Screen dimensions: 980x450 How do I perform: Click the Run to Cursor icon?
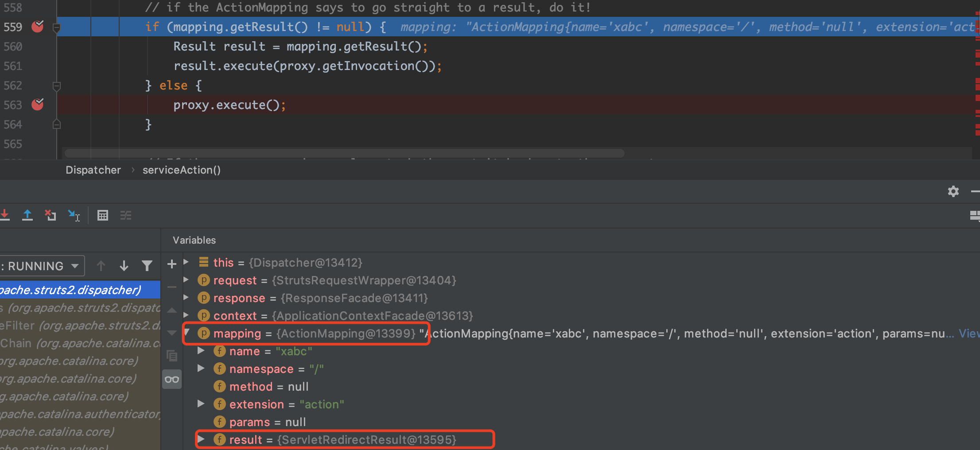click(x=74, y=215)
